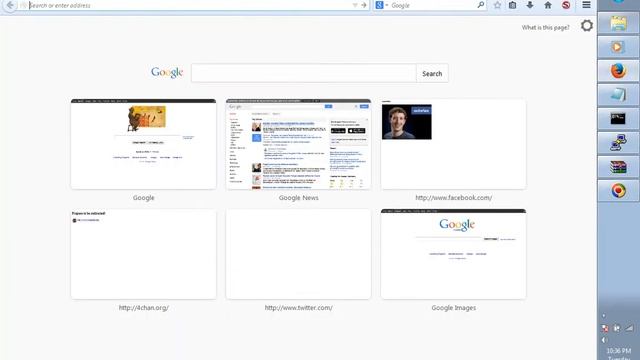Click the network signal tray icon
This screenshot has width=640, height=360.
(629, 328)
